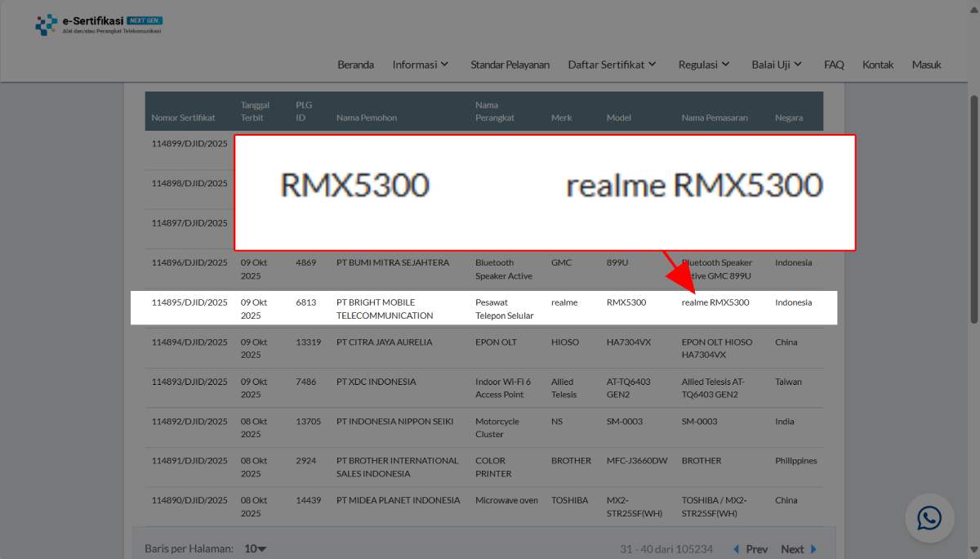
Task: Select the PT CITRA JAYA AURELIA row
Action: [384, 342]
